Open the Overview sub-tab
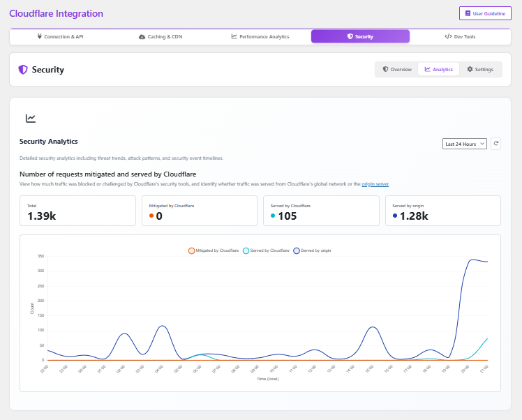Viewport: 522px width, 420px height. click(396, 70)
